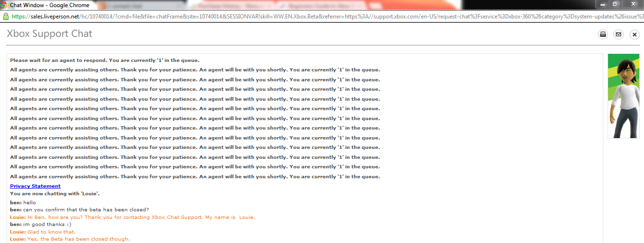
Task: Email the chat transcript with envelope icon
Action: pyautogui.click(x=618, y=34)
